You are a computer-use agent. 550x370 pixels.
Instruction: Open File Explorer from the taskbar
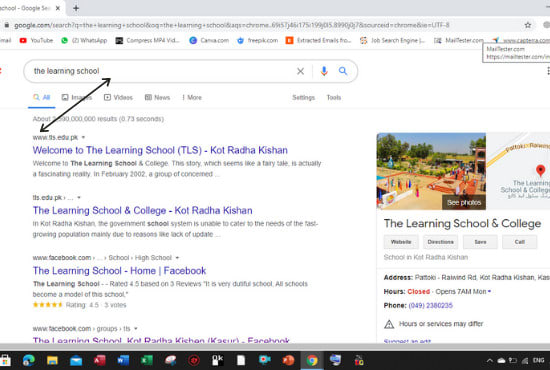tap(52, 360)
